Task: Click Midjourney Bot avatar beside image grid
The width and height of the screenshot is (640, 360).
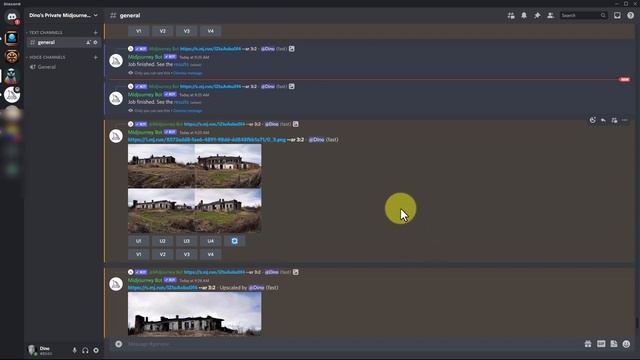Action: 116,136
